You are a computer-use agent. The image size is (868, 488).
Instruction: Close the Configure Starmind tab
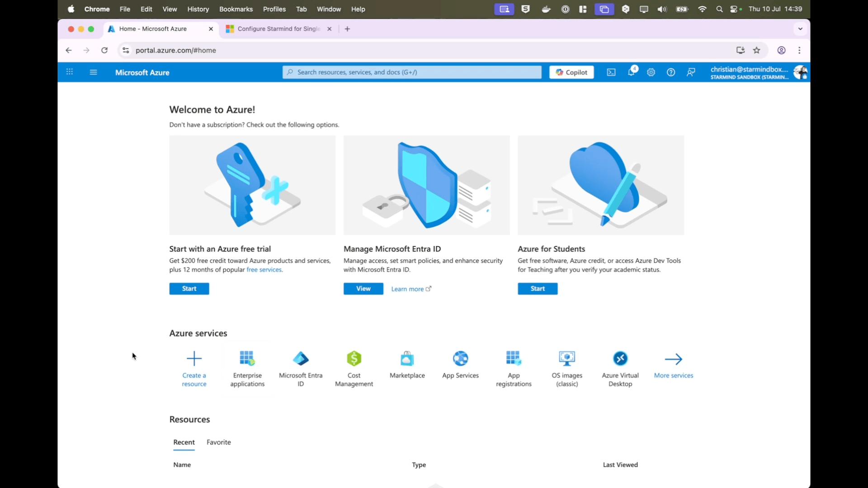329,29
